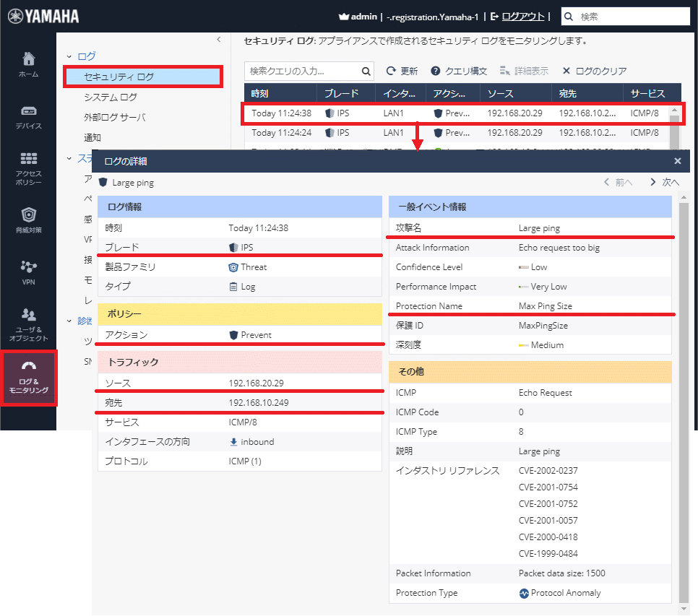
Task: Click the magnifier icon in query box
Action: tap(366, 71)
